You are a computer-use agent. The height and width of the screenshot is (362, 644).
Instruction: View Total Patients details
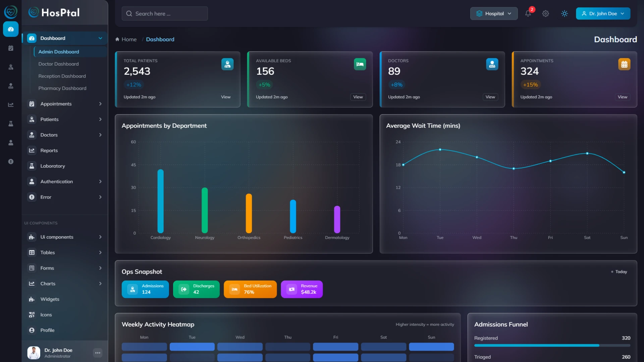[x=226, y=97]
